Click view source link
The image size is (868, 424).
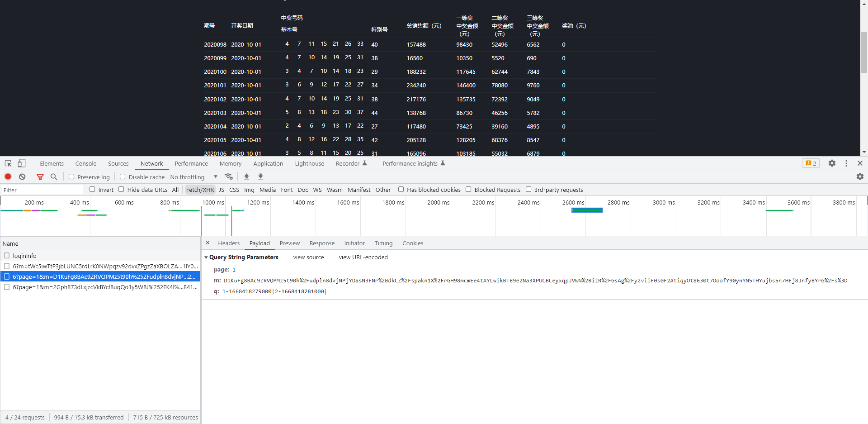click(308, 257)
